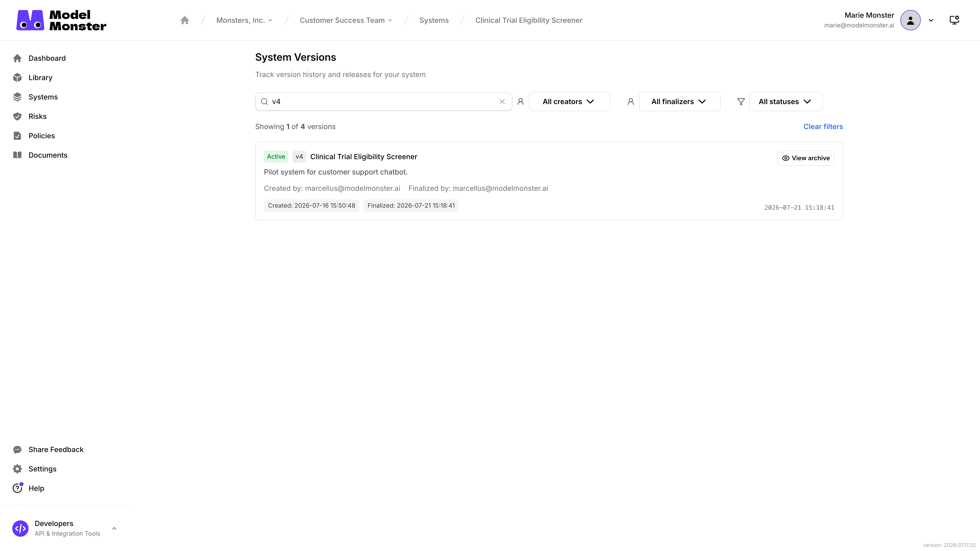980x551 pixels.
Task: Click the Clinical Trial Eligibility Screener card title
Action: (364, 157)
